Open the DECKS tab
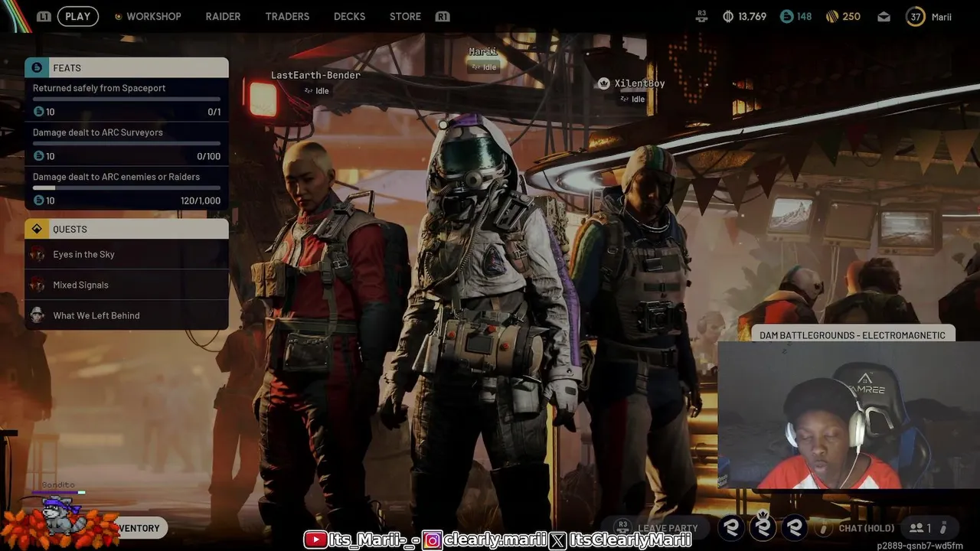The height and width of the screenshot is (551, 980). [349, 16]
